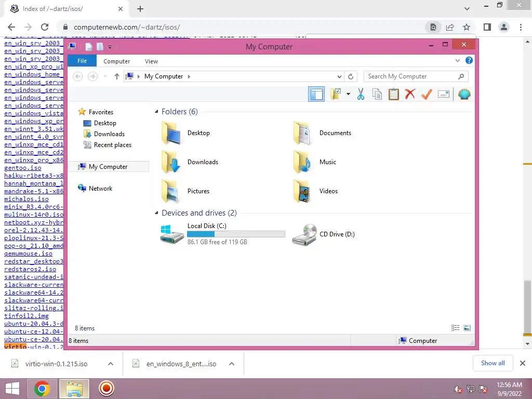The width and height of the screenshot is (532, 399).
Task: Click the Paste clipboard toolbar icon
Action: [x=394, y=94]
